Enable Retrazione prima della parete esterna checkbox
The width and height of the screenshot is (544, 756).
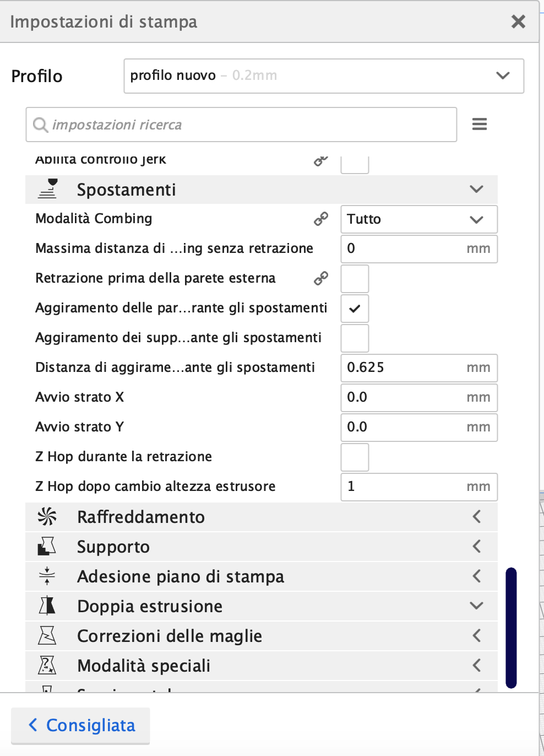355,279
